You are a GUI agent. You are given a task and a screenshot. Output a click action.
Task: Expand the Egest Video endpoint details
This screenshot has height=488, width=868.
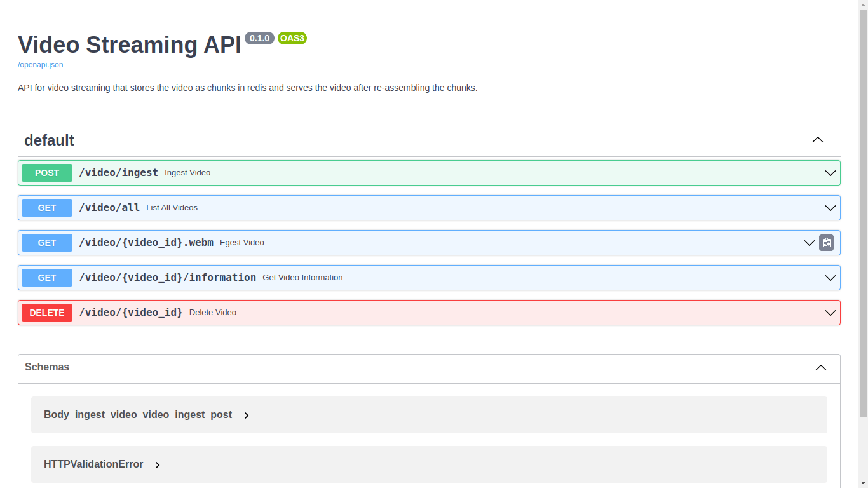809,243
